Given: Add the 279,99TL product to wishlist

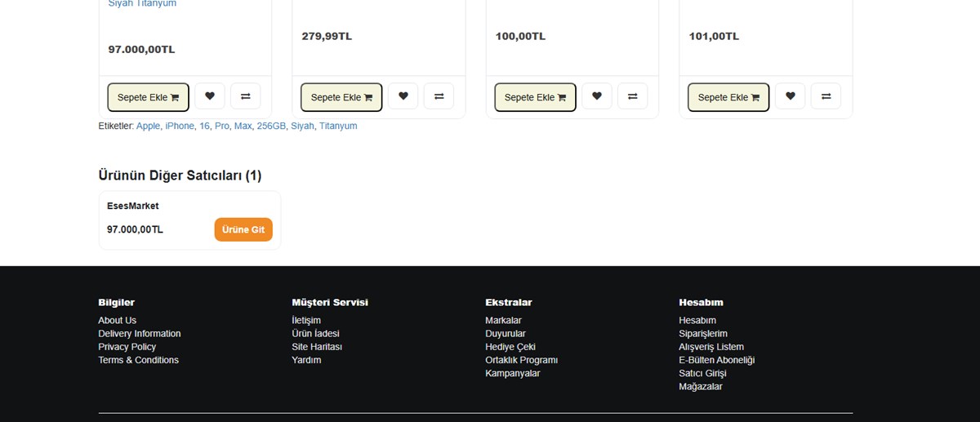Looking at the screenshot, I should pos(403,96).
